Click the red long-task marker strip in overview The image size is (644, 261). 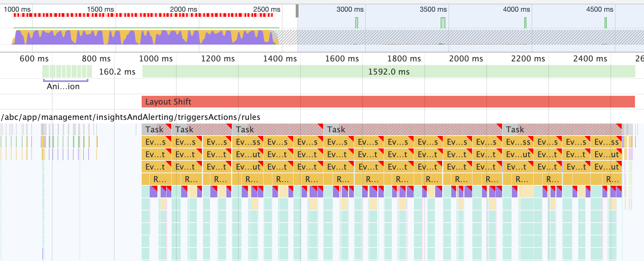click(143, 15)
